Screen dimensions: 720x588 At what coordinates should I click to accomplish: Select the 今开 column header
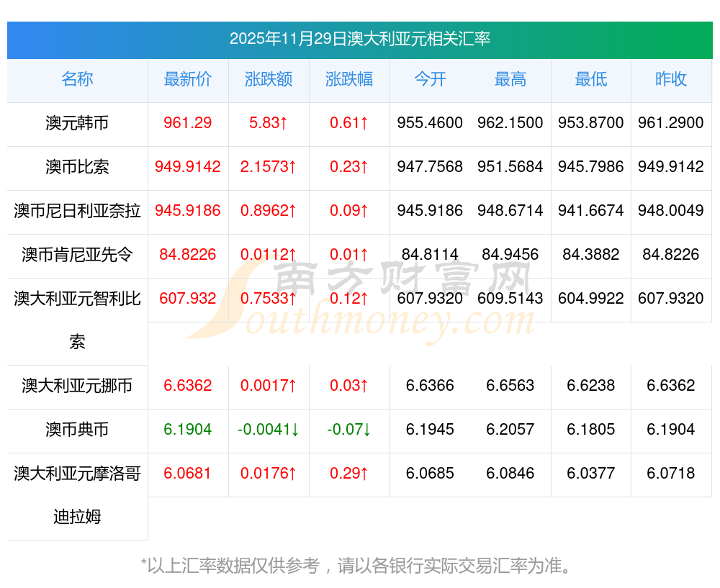coord(430,79)
